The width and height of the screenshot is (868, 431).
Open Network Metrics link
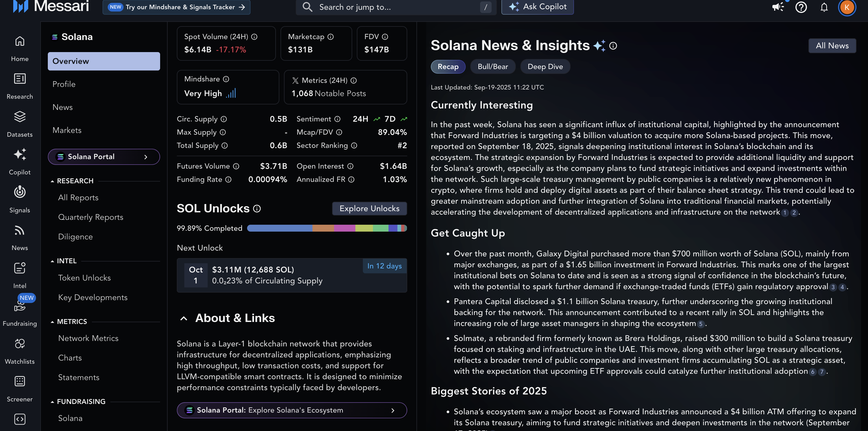coord(88,338)
